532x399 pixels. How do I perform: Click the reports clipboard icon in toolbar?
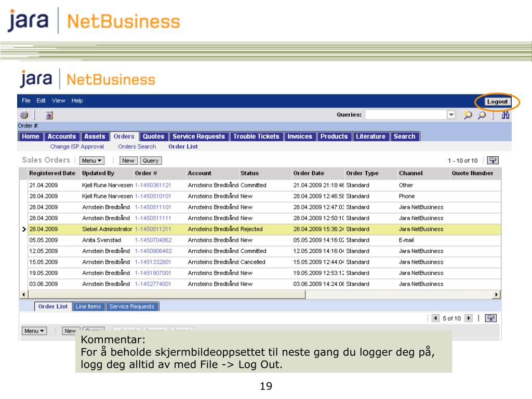tap(49, 115)
